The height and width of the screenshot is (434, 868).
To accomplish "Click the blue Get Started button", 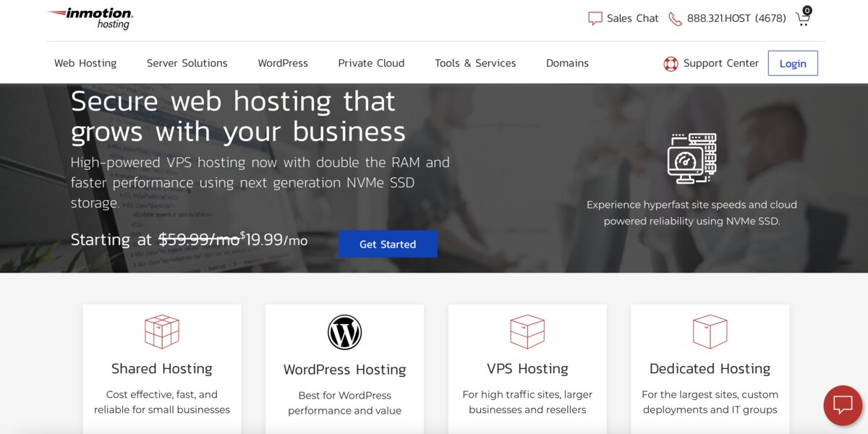I will point(388,244).
